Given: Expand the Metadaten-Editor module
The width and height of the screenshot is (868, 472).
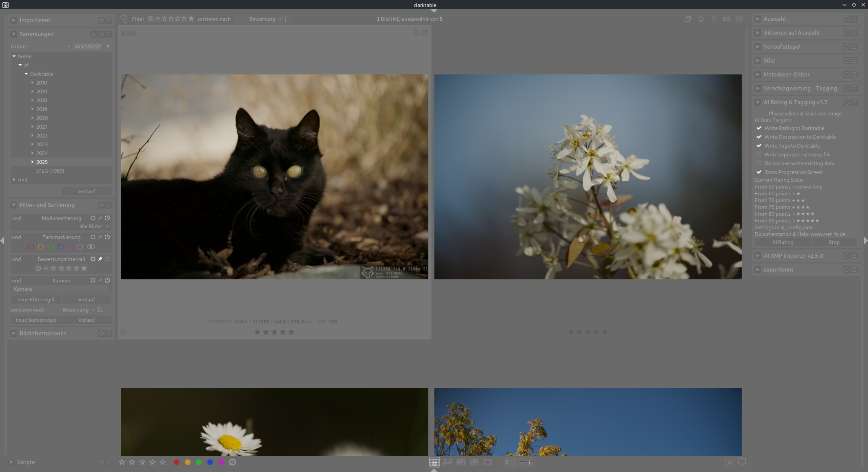Looking at the screenshot, I should click(786, 74).
